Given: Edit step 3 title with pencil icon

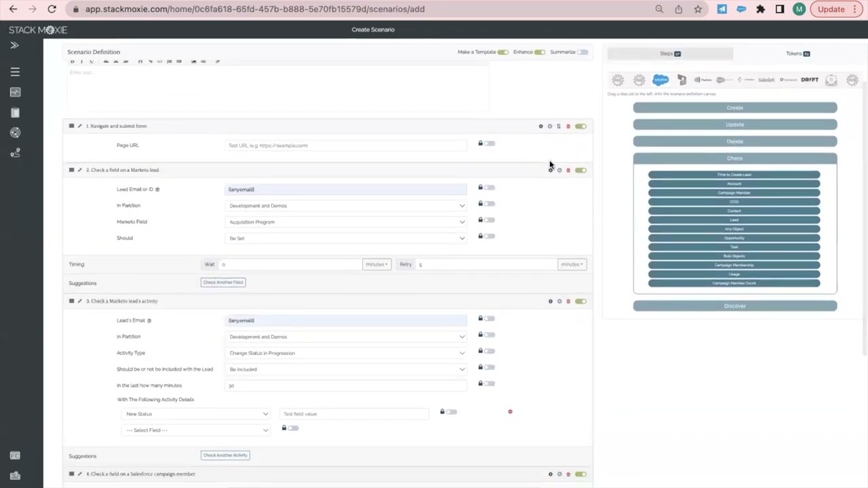Looking at the screenshot, I should click(79, 301).
